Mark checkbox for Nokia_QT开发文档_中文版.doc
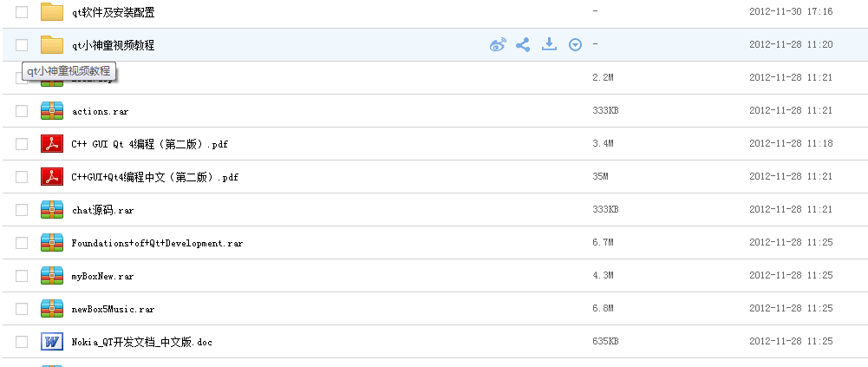Viewport: 868px width, 367px height. pyautogui.click(x=22, y=342)
